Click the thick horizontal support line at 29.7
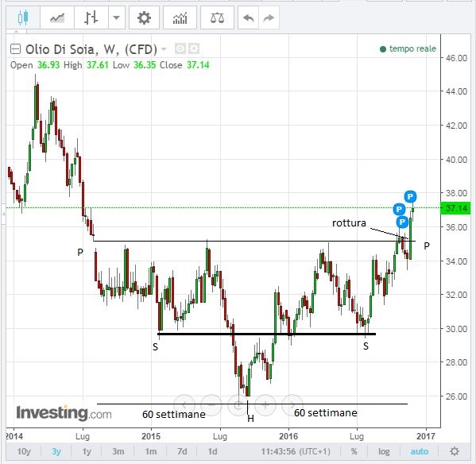The height and width of the screenshot is (464, 476). (x=266, y=334)
